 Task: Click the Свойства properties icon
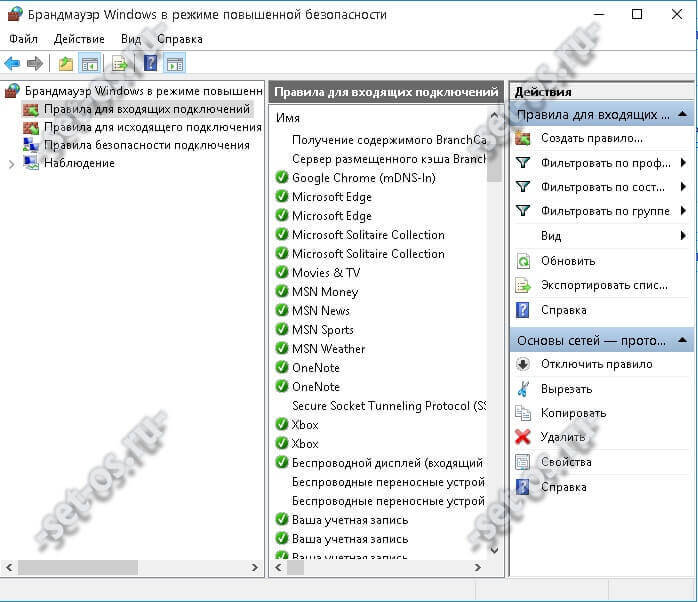(x=523, y=462)
